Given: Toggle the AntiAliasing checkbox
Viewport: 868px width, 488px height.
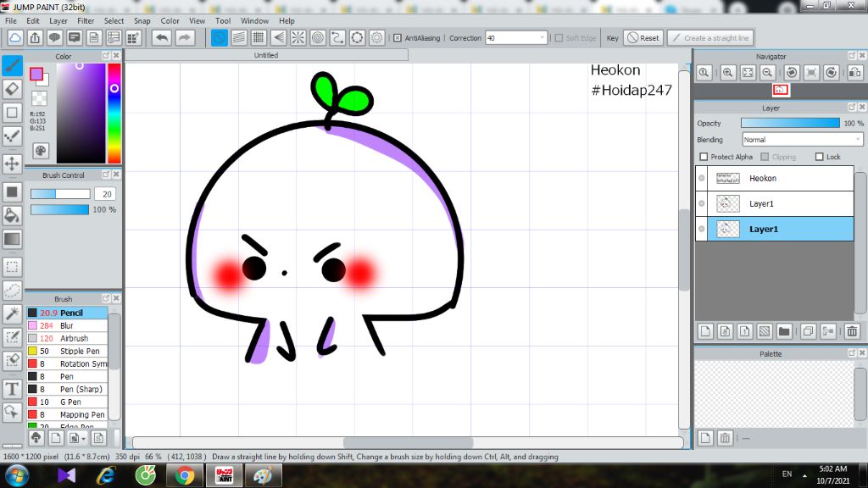Looking at the screenshot, I should point(398,37).
